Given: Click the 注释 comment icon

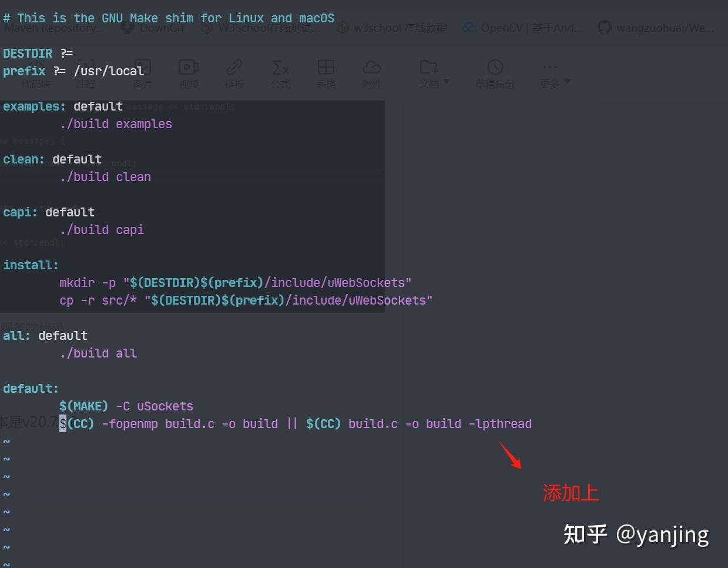Looking at the screenshot, I should click(85, 68).
